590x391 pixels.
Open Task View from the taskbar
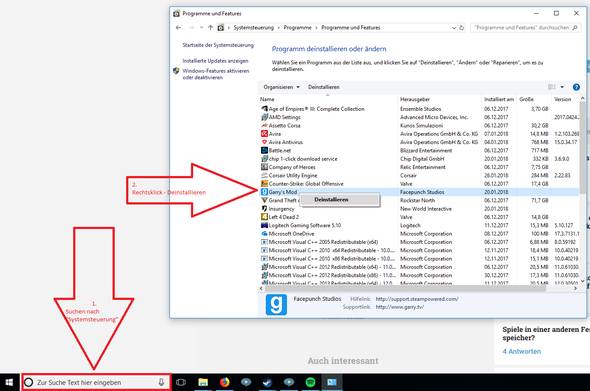click(181, 382)
